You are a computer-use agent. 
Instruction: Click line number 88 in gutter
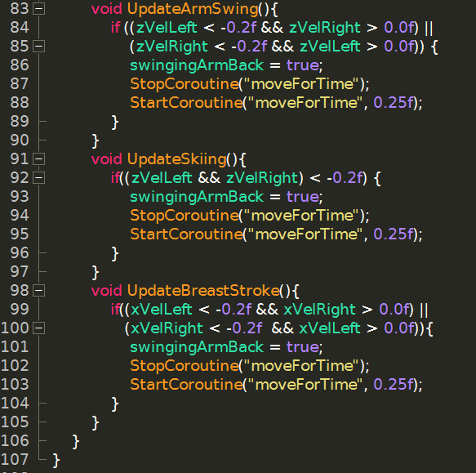tap(20, 103)
